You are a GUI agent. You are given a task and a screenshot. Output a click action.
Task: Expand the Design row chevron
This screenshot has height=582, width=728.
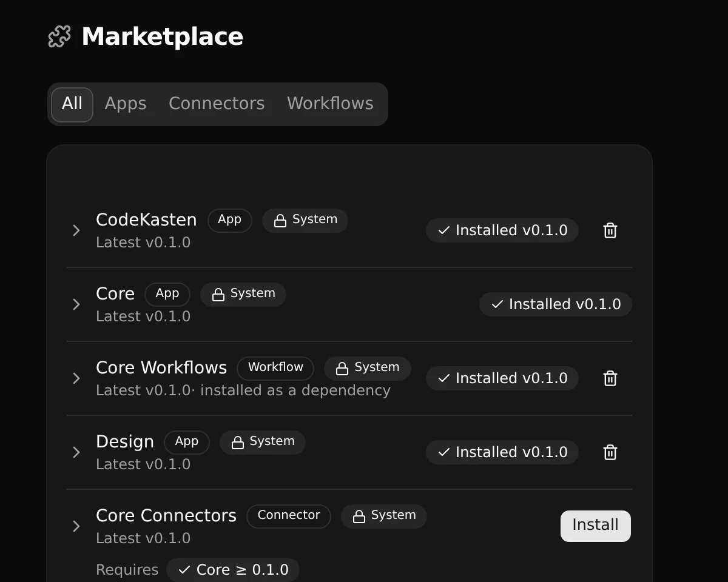tap(76, 452)
